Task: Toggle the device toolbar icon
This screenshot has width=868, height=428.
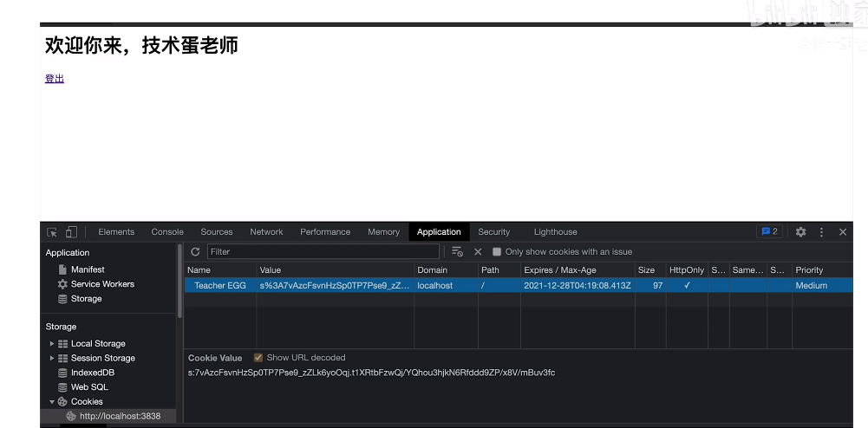Action: 71,232
